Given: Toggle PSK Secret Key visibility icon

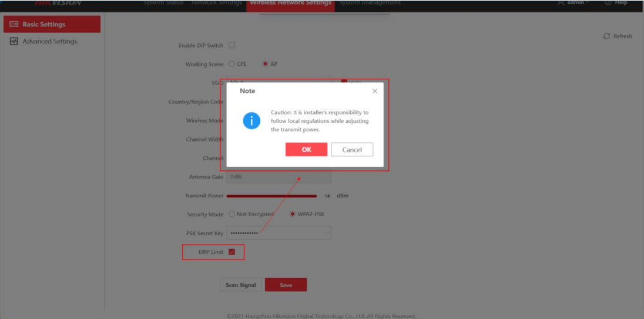Looking at the screenshot, I should [325, 233].
